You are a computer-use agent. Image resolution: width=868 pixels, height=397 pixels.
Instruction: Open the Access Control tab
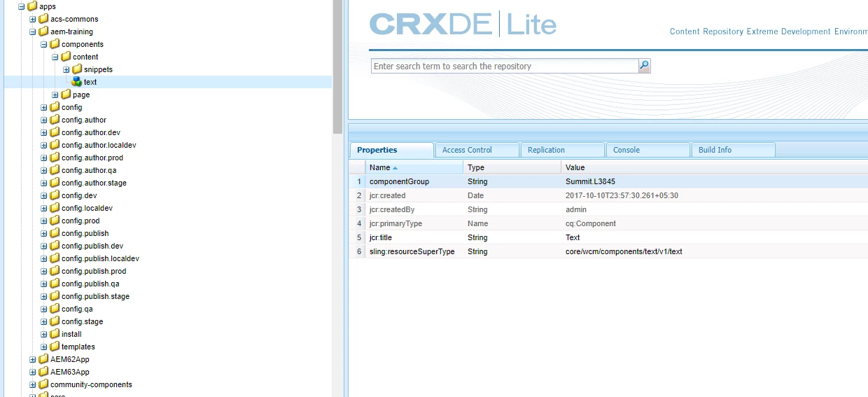[x=477, y=150]
